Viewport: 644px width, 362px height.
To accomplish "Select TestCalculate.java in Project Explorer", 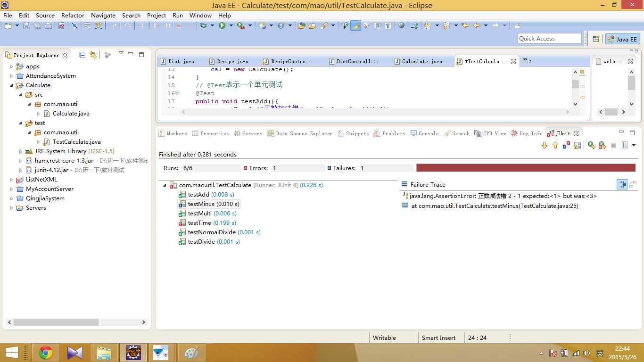I will [72, 142].
